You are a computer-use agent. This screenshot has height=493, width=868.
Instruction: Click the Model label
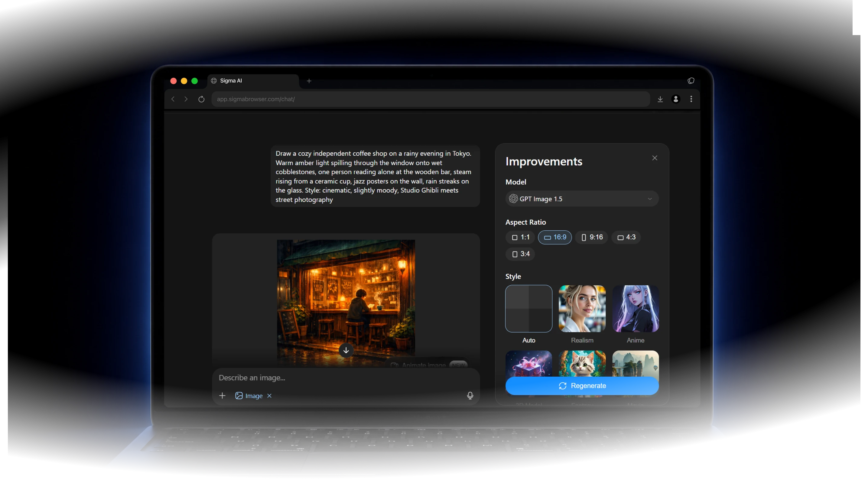tap(516, 182)
